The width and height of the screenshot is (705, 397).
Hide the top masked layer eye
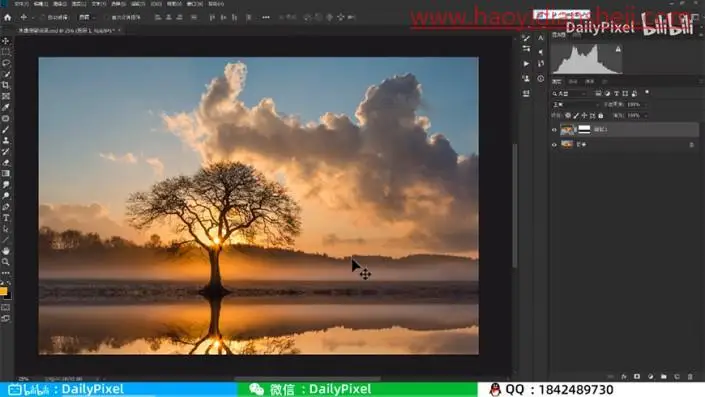(x=554, y=130)
